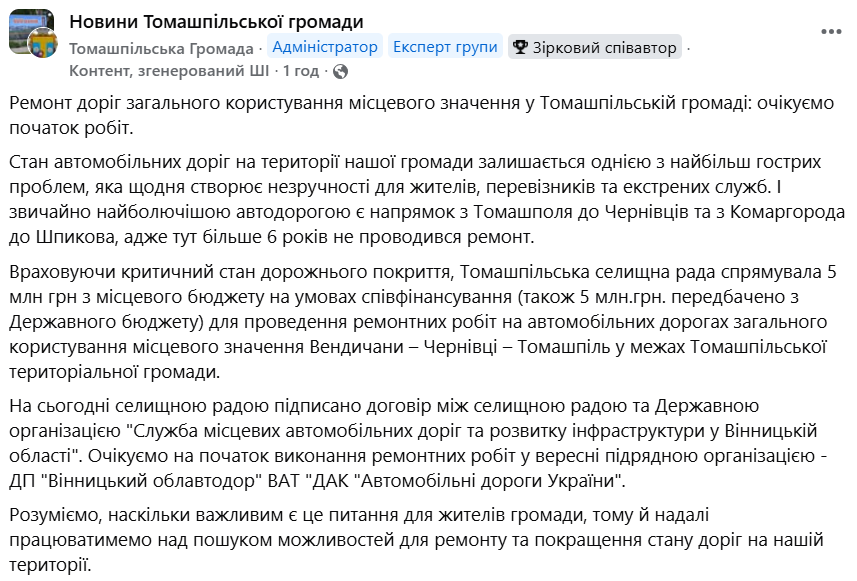Click the Контент, згенерований ШІ label
The height and width of the screenshot is (581, 857).
point(169,71)
